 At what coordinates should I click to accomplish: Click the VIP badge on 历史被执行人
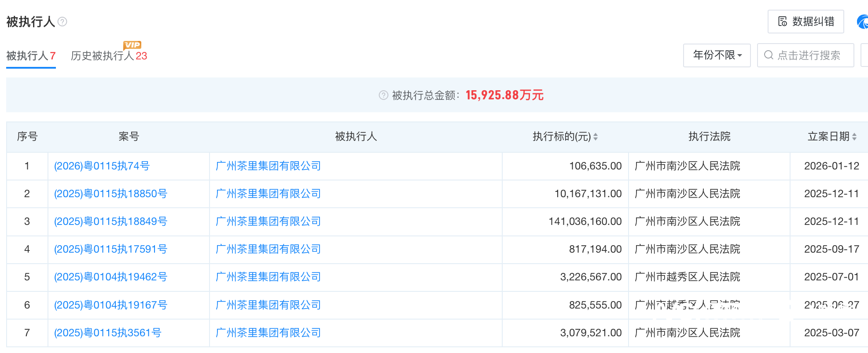click(132, 45)
